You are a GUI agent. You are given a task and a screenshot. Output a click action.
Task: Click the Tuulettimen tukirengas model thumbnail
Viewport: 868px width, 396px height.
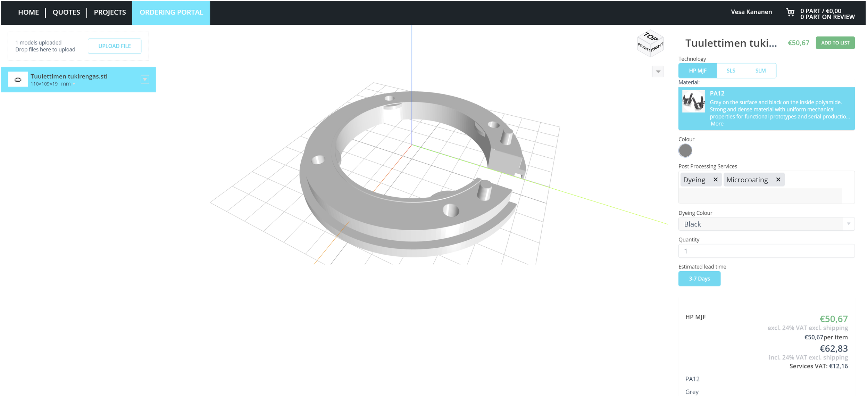pos(18,80)
